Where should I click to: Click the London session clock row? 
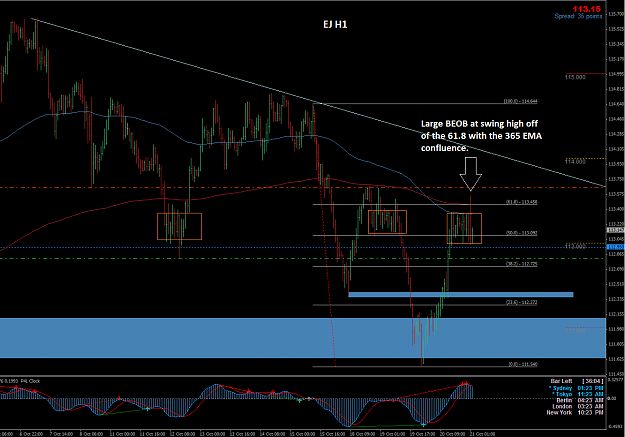tap(578, 406)
